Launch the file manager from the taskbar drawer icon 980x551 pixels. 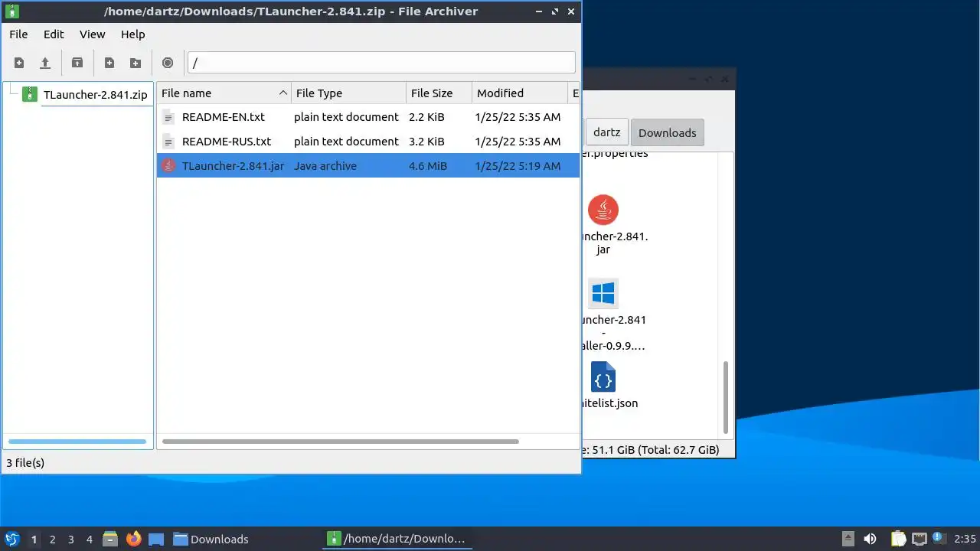pos(110,539)
